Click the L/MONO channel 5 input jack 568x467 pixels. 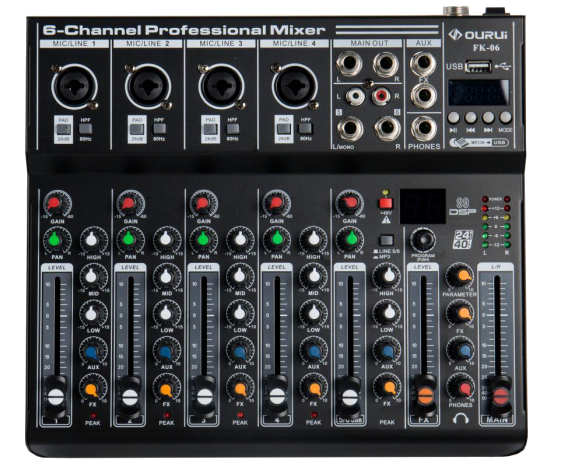(x=350, y=129)
